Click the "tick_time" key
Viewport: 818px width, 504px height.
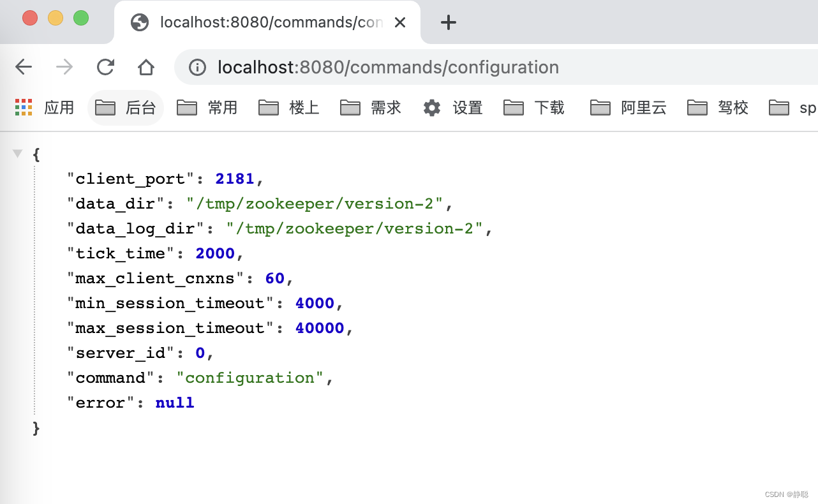[121, 253]
